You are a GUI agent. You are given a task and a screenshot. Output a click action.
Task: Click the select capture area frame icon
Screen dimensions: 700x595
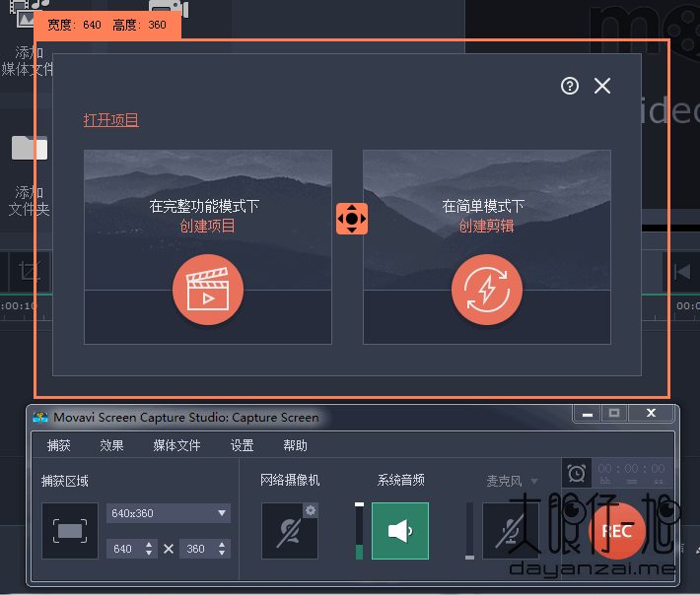pos(69,531)
